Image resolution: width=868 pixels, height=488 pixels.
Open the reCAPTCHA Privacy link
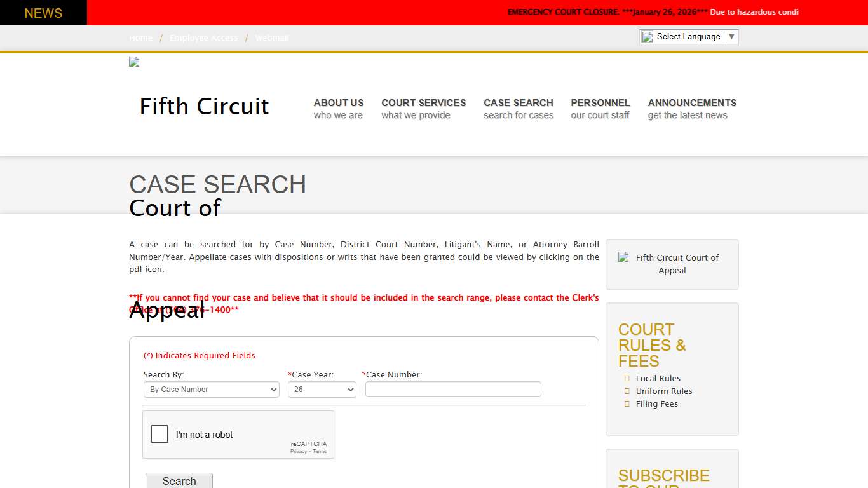tap(298, 451)
